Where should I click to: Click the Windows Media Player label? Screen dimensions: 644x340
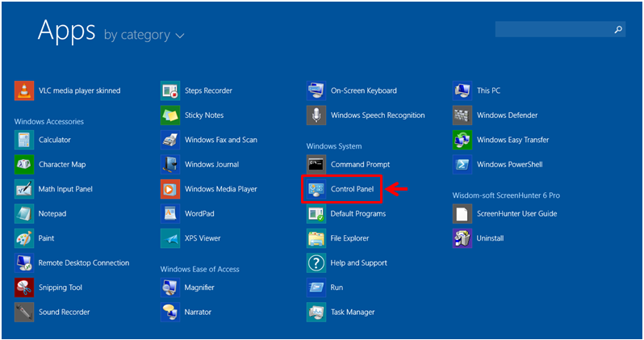click(220, 189)
